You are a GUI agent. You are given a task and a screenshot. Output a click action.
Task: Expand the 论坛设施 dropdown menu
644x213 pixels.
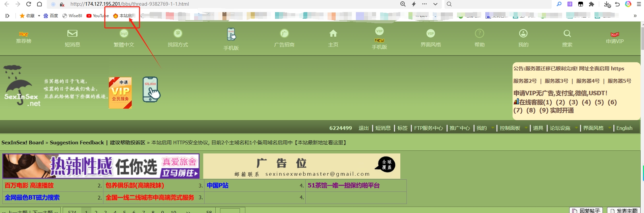(576, 128)
